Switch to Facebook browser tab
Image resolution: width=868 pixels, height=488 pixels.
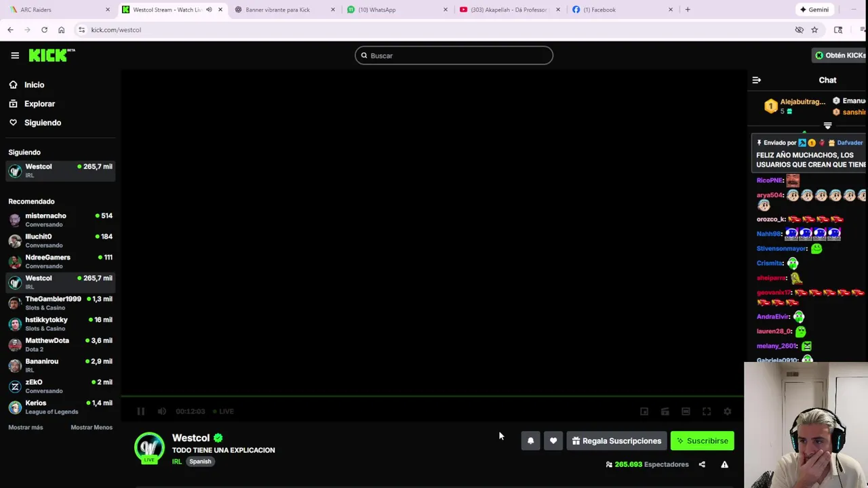621,9
